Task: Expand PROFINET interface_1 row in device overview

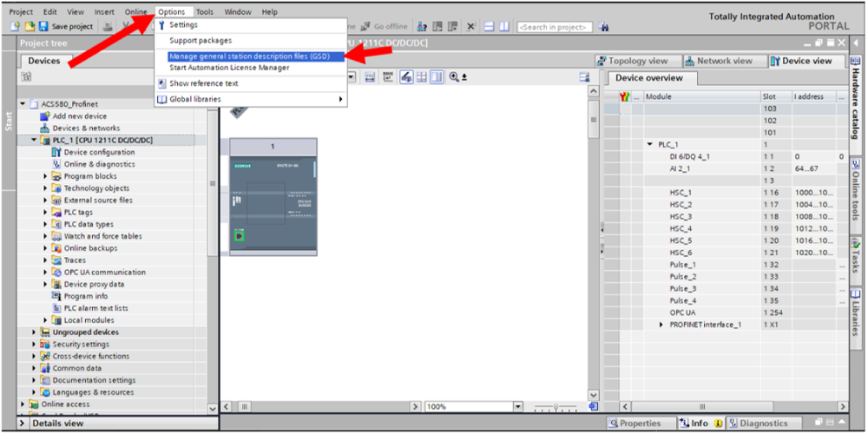Action: click(661, 325)
